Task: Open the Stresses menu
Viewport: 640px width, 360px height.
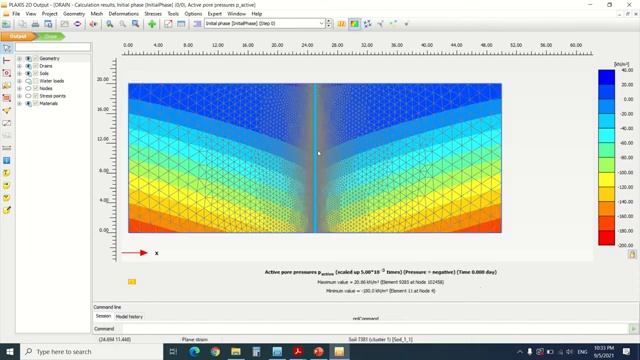Action: pos(153,13)
